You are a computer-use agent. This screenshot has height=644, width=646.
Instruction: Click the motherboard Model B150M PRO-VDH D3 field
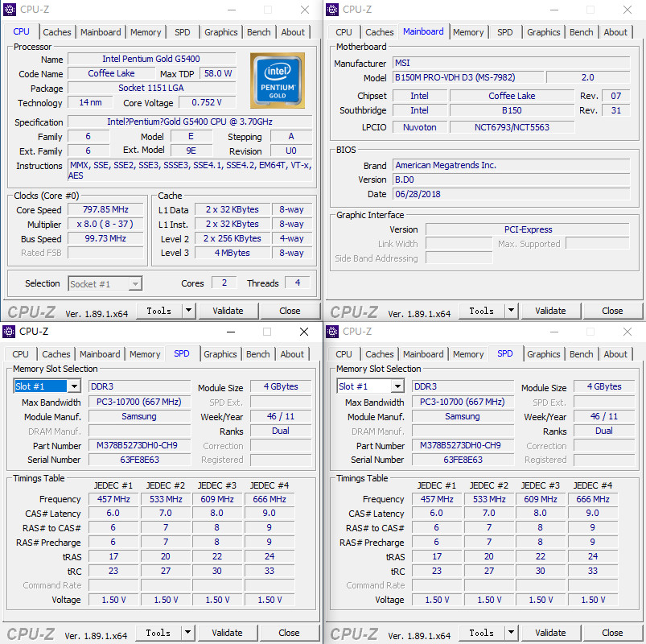[x=468, y=77]
